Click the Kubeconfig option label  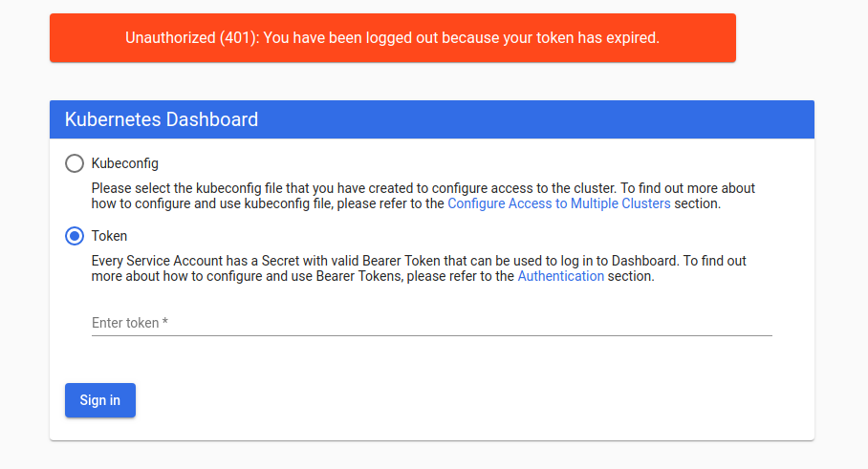(124, 163)
